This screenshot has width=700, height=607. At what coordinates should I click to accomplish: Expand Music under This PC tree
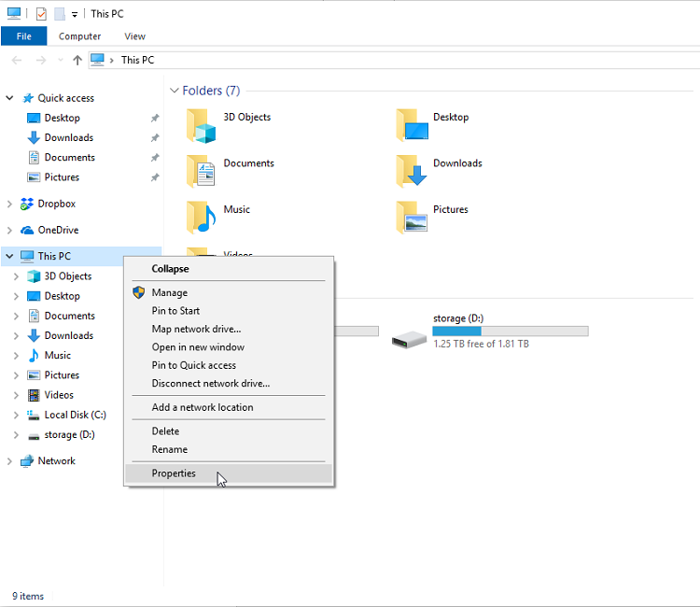[16, 356]
